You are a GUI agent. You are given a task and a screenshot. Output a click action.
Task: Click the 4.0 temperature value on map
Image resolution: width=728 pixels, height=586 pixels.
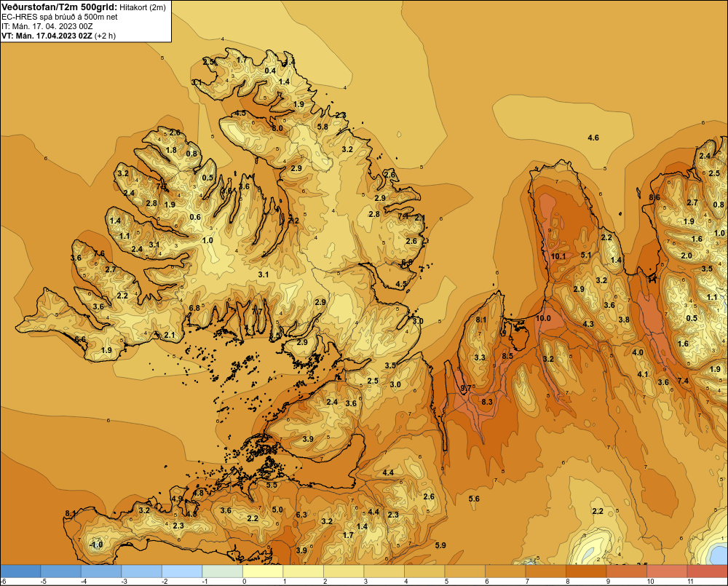point(638,352)
